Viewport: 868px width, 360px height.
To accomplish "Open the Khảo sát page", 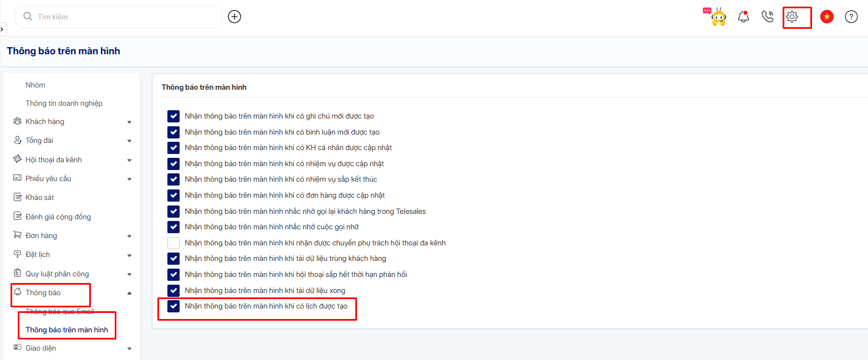I will pyautogui.click(x=39, y=198).
